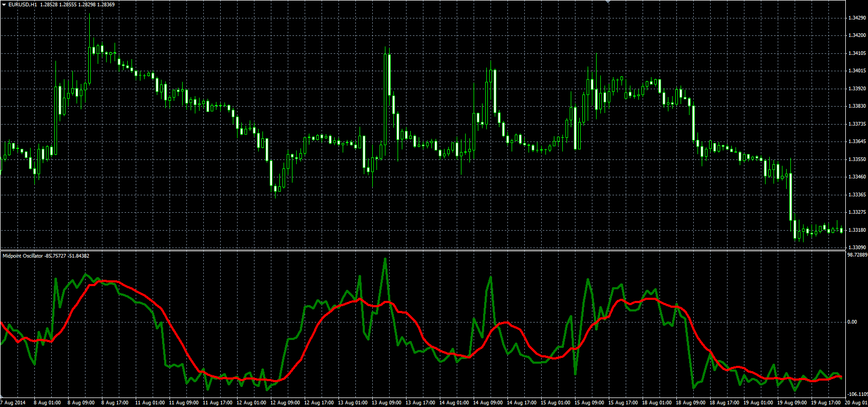This screenshot has width=868, height=407.
Task: Click the 1.33830 price axis label
Action: tap(857, 106)
